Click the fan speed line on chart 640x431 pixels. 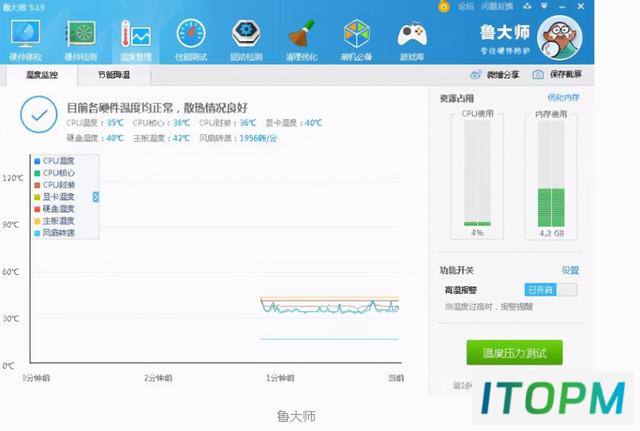pyautogui.click(x=329, y=339)
